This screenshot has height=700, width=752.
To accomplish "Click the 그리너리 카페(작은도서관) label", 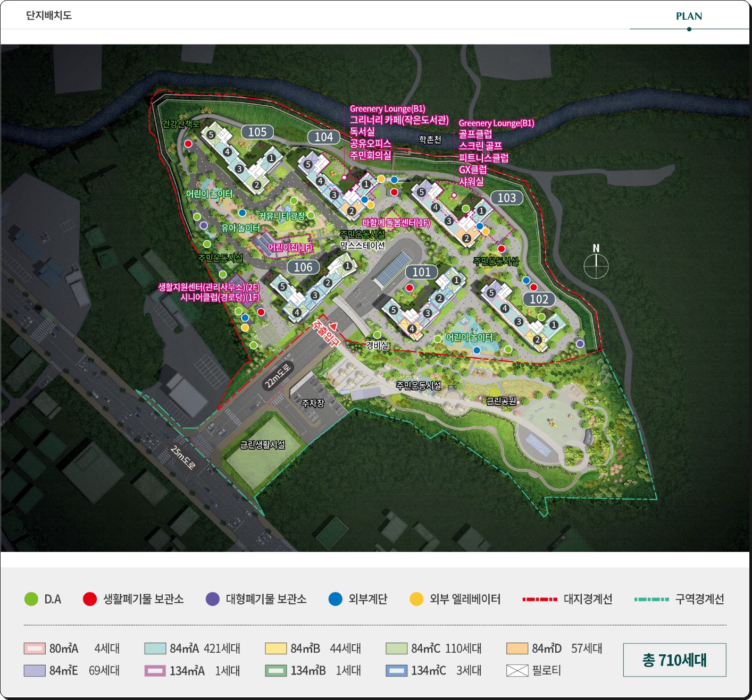I will (399, 120).
